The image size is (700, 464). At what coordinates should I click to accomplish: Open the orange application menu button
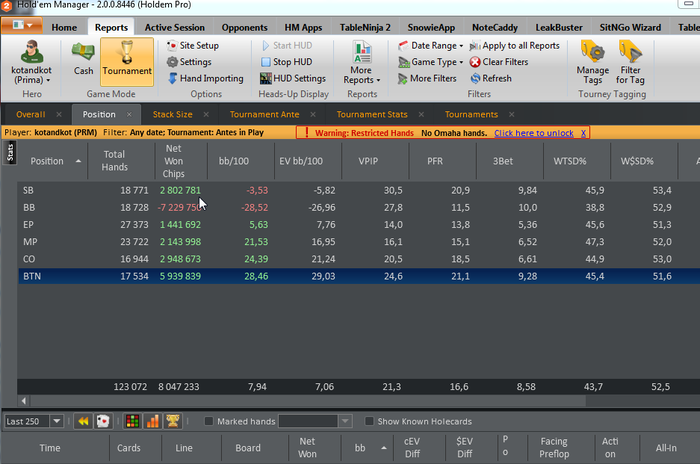coord(22,25)
